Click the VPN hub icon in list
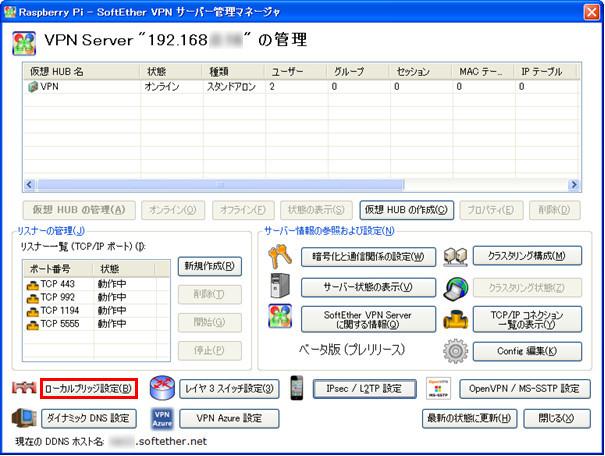Screen dimensions: 605x456 point(33,86)
